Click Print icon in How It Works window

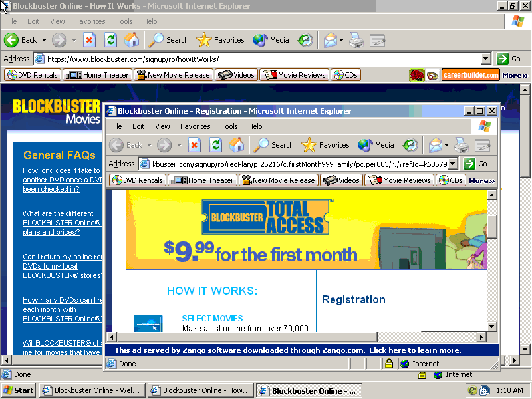356,40
